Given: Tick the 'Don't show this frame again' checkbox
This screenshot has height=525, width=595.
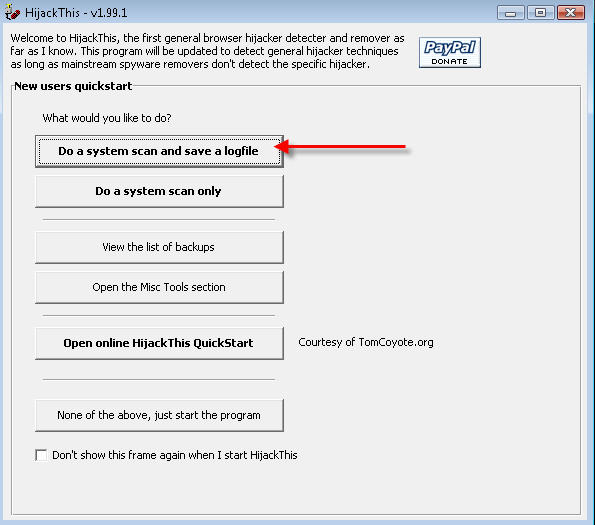Looking at the screenshot, I should coord(41,455).
